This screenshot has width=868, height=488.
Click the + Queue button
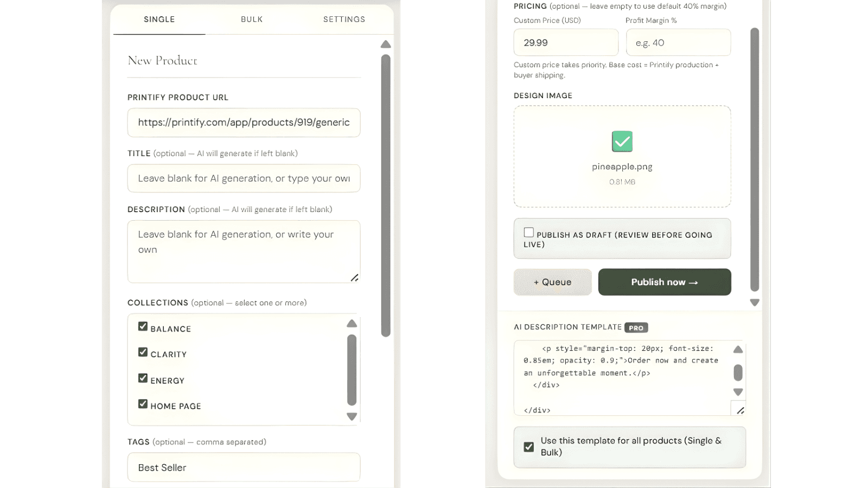coord(553,282)
